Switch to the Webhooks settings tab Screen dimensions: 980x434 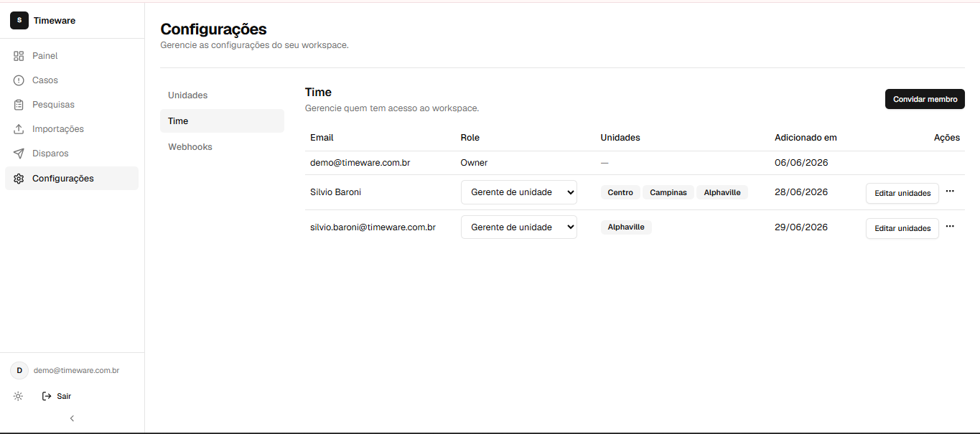pos(222,147)
